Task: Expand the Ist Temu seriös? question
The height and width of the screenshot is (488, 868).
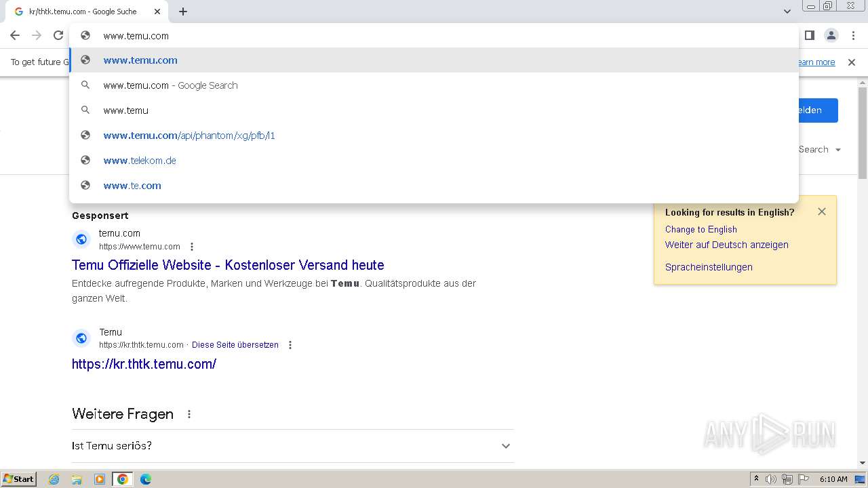Action: click(x=292, y=446)
